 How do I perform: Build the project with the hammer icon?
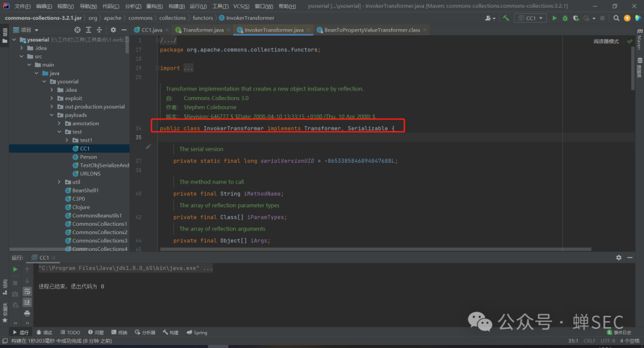point(506,18)
